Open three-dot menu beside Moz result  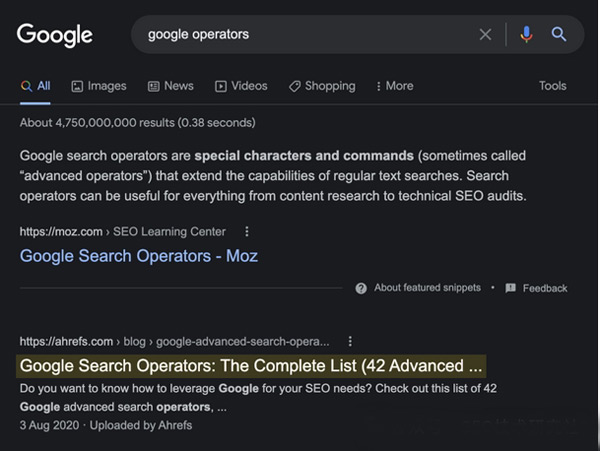247,231
